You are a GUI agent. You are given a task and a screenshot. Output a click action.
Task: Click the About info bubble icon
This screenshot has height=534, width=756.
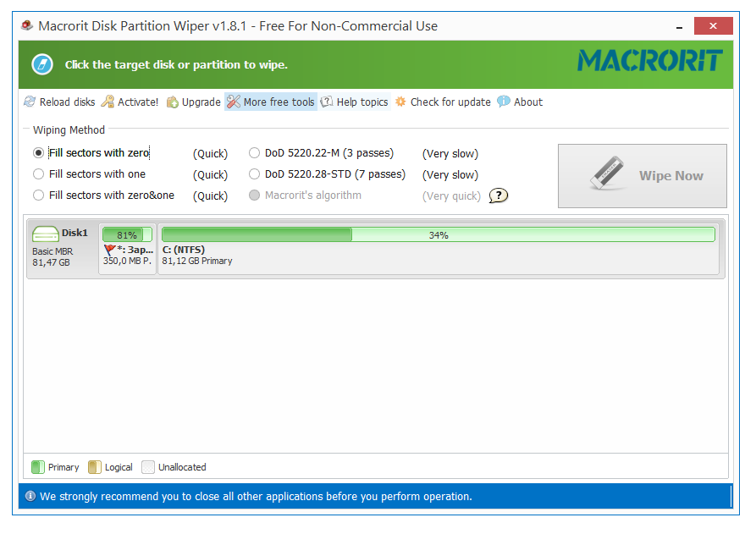(x=504, y=102)
